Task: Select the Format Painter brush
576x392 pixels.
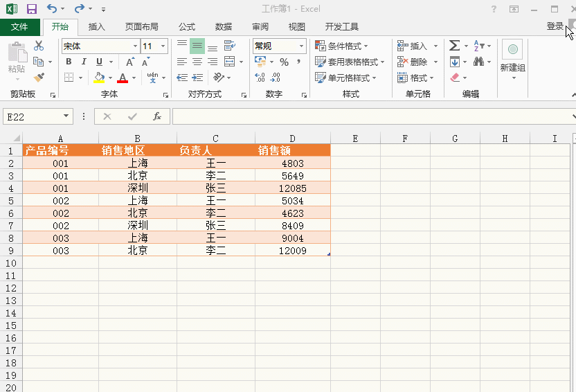Action: pos(39,77)
